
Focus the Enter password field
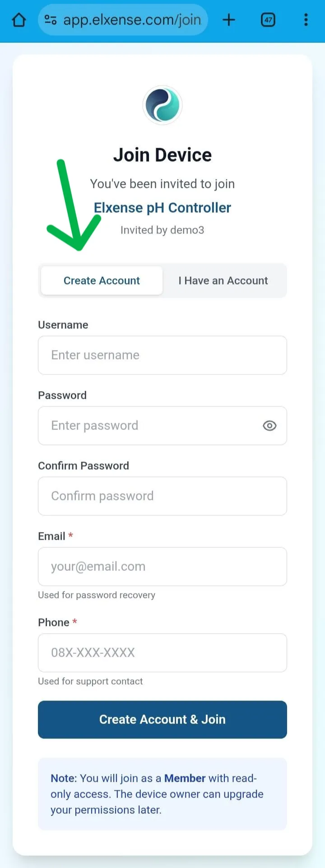pyautogui.click(x=149, y=425)
